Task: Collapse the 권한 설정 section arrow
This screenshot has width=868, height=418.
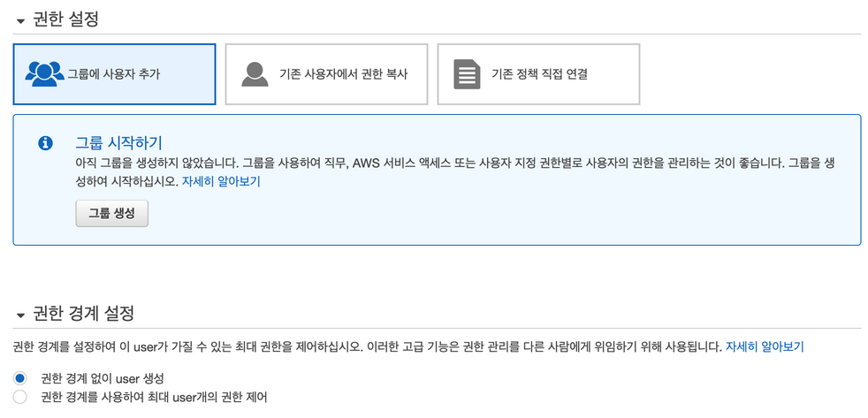Action: coord(20,21)
